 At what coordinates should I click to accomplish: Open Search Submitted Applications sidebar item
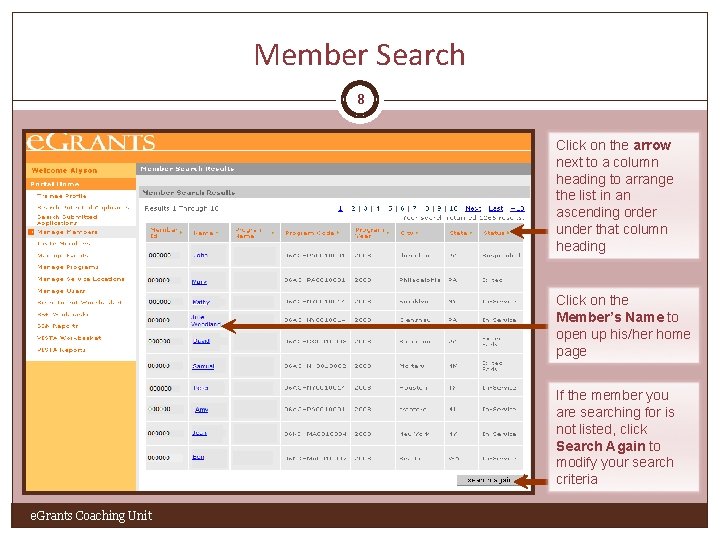(x=67, y=219)
